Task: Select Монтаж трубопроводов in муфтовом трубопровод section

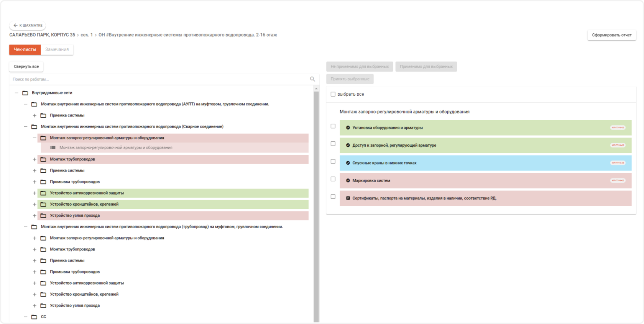Action: (x=72, y=249)
